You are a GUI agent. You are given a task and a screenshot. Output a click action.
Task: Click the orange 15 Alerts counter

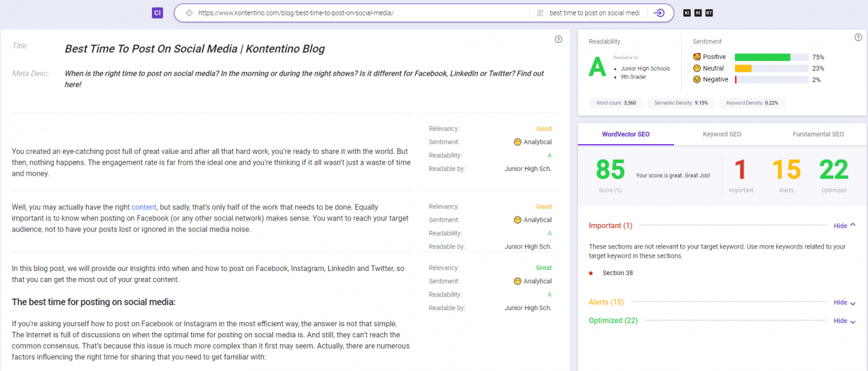(786, 169)
